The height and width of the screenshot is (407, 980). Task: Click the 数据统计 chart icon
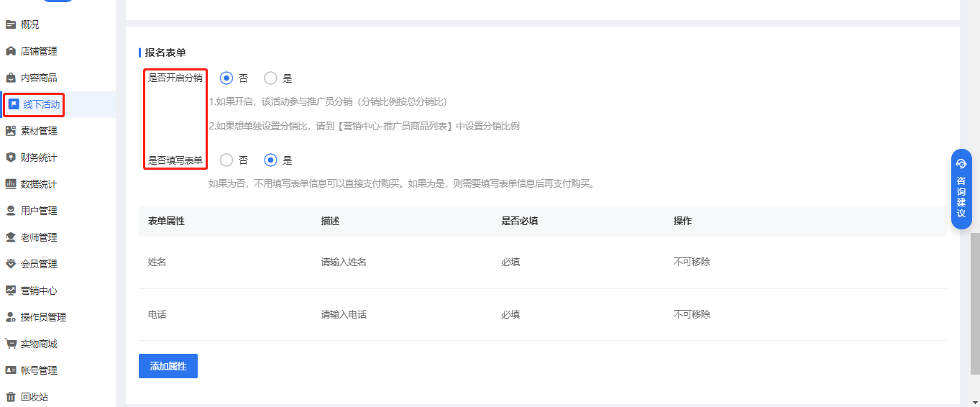11,184
